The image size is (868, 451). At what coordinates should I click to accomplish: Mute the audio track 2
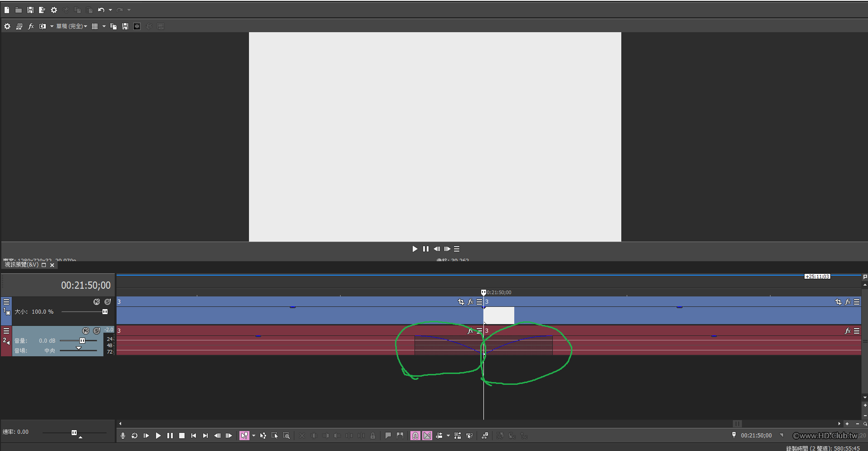(86, 331)
